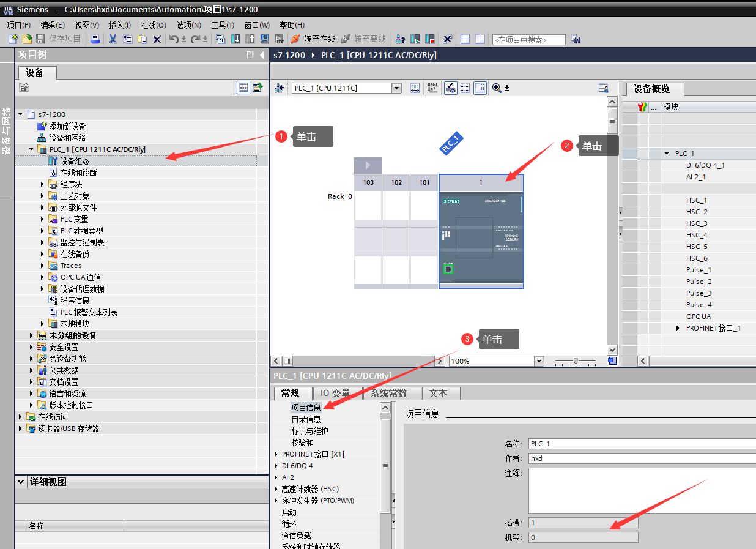Collapse the 详细视图 panel

(21, 482)
